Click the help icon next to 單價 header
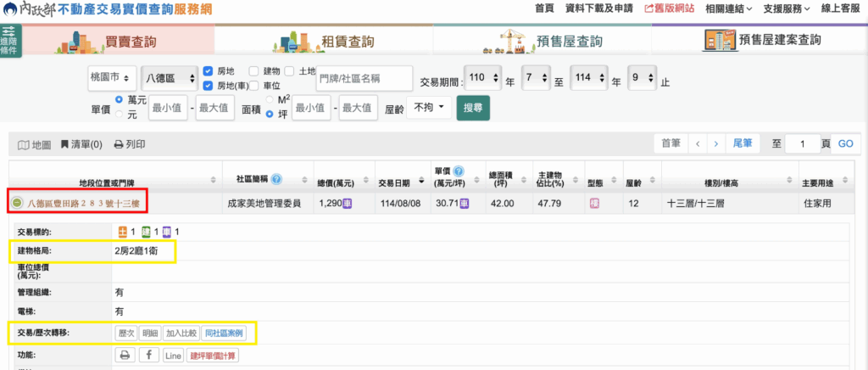868x370 pixels. click(459, 171)
